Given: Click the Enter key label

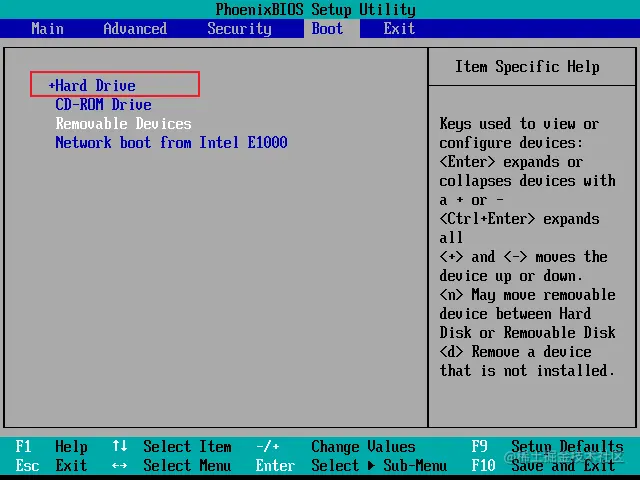Looking at the screenshot, I should pyautogui.click(x=276, y=465).
